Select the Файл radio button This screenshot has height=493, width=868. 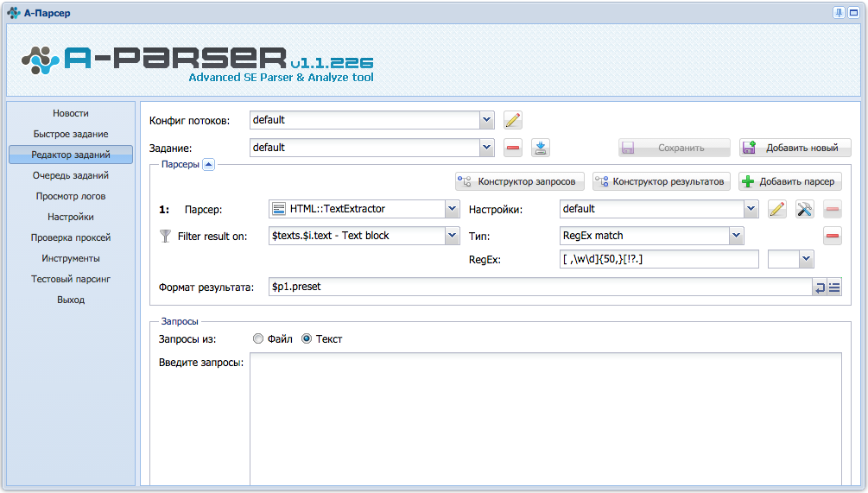coord(258,338)
